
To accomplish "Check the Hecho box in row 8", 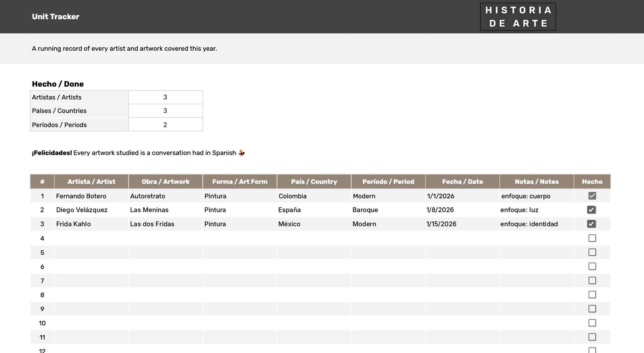I will (x=592, y=295).
